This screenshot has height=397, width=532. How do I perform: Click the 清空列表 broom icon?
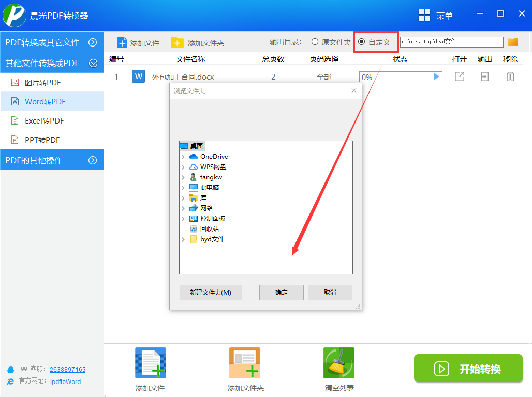pos(338,362)
